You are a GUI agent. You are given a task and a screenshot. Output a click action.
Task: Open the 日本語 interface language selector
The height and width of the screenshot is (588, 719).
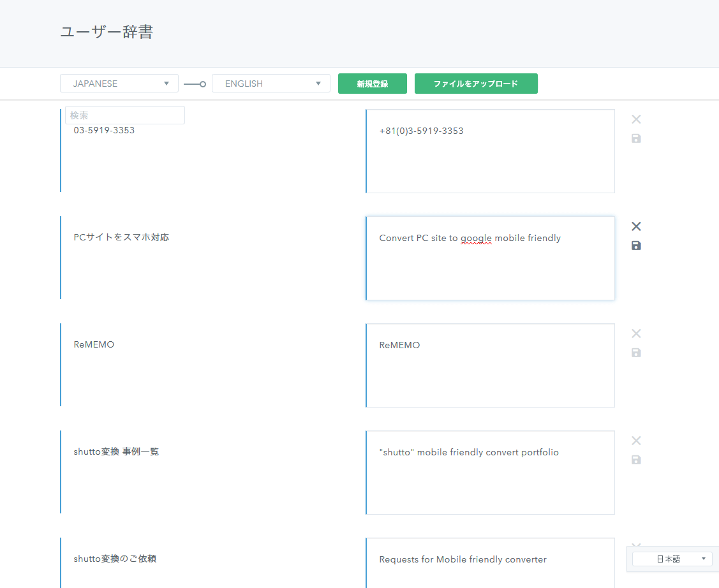click(672, 559)
